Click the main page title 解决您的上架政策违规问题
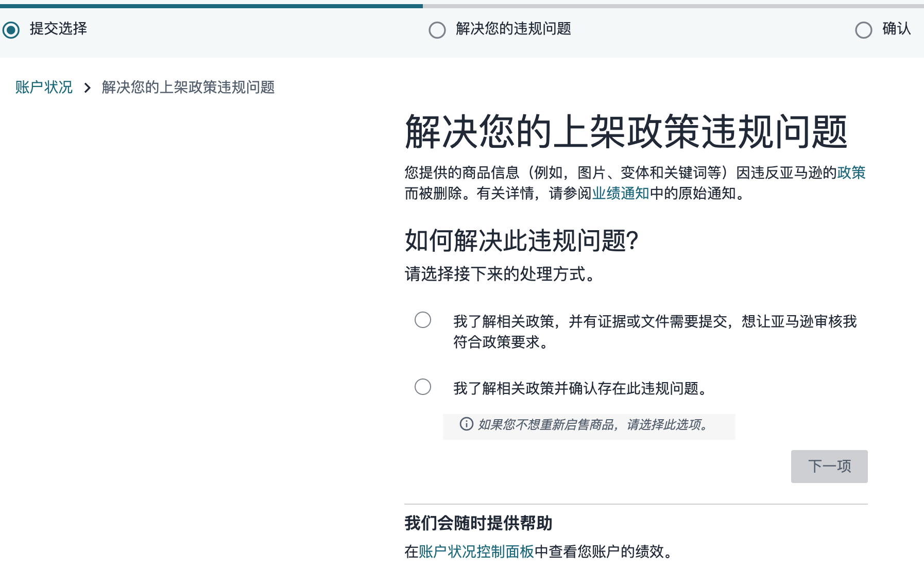Screen dimensions: 924x586 (x=626, y=132)
